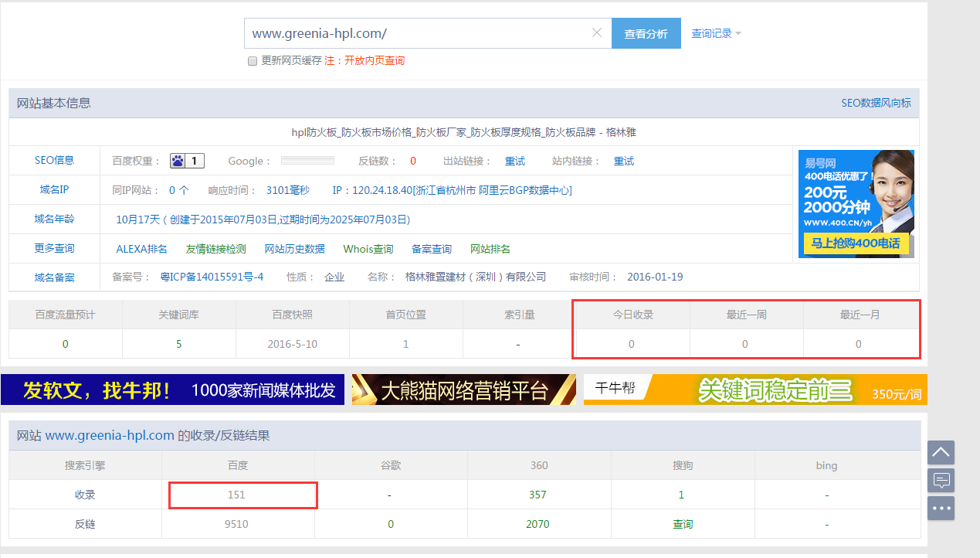The image size is (980, 558).
Task: Open the 友情链接检测 link
Action: click(x=215, y=249)
